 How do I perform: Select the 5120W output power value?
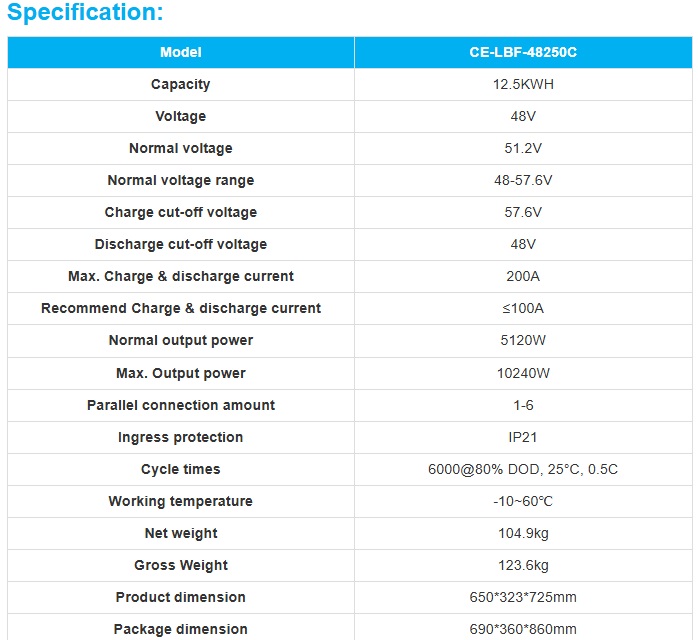(523, 340)
